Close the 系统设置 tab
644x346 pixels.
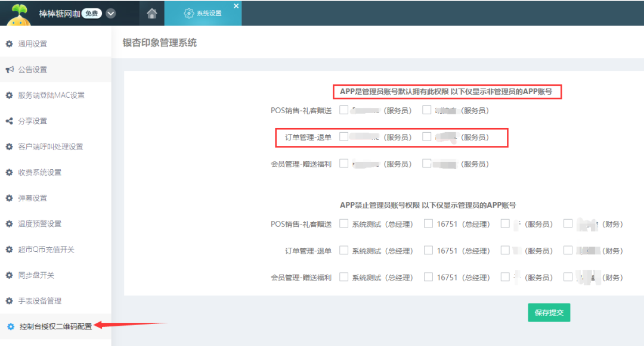click(x=236, y=6)
